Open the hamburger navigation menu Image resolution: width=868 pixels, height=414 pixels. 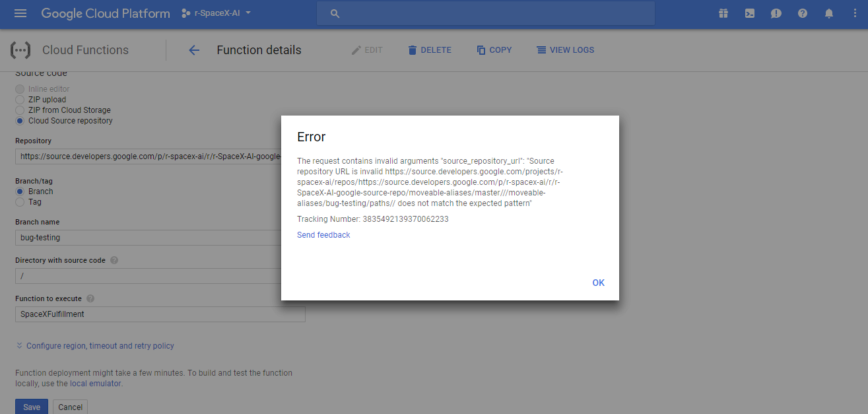point(20,13)
